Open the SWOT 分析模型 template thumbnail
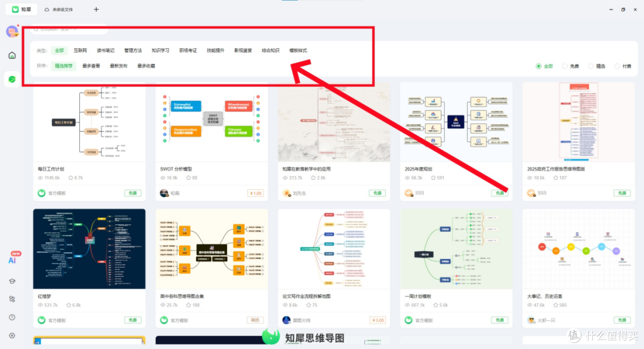The width and height of the screenshot is (644, 349). pos(212,122)
